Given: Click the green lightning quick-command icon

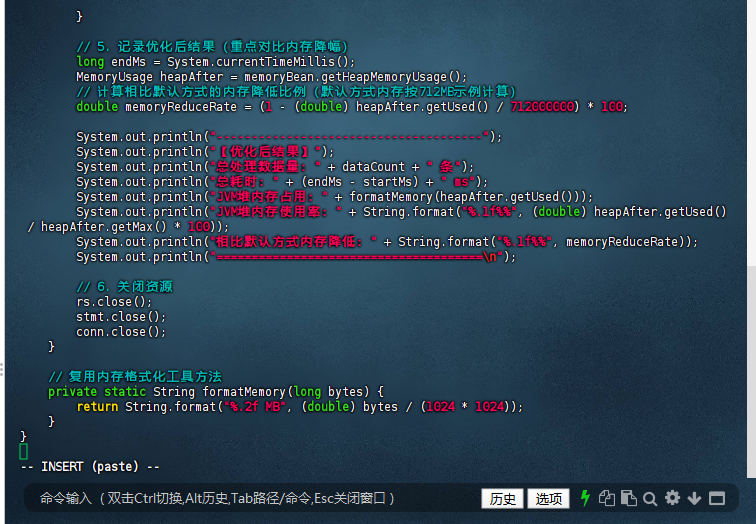Looking at the screenshot, I should coord(585,498).
